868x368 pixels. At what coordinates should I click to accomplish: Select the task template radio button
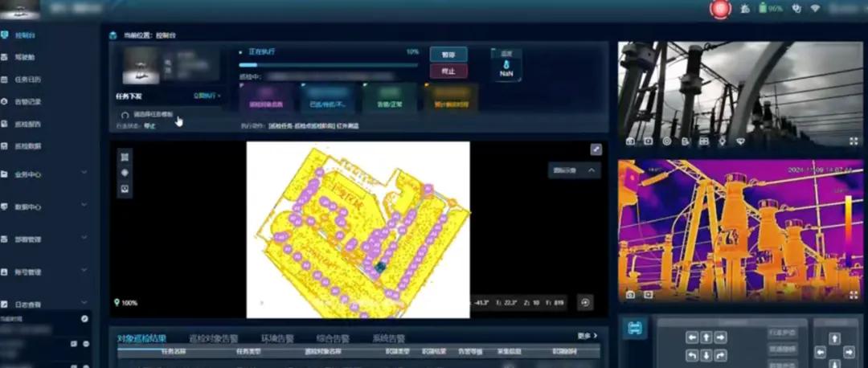click(125, 115)
